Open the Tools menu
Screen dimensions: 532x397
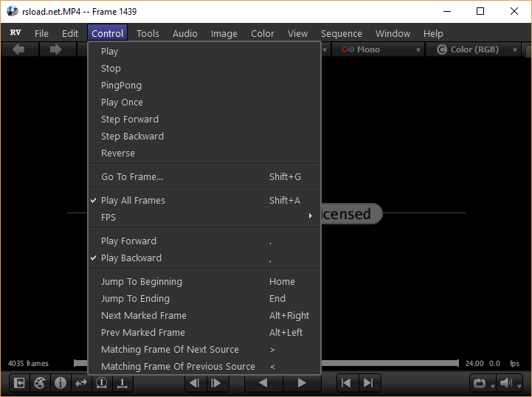coord(148,33)
